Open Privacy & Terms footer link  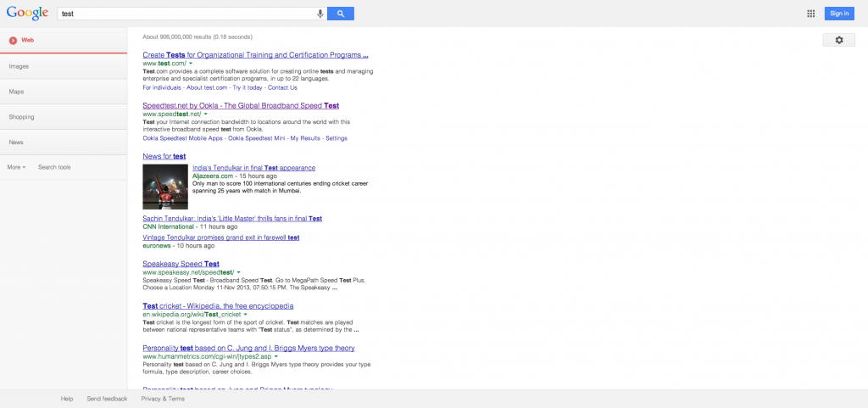pyautogui.click(x=163, y=399)
